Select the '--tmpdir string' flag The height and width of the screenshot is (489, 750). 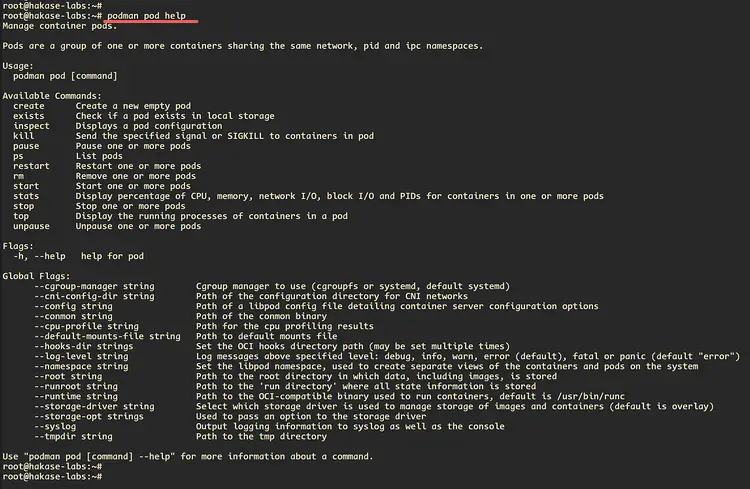point(73,436)
